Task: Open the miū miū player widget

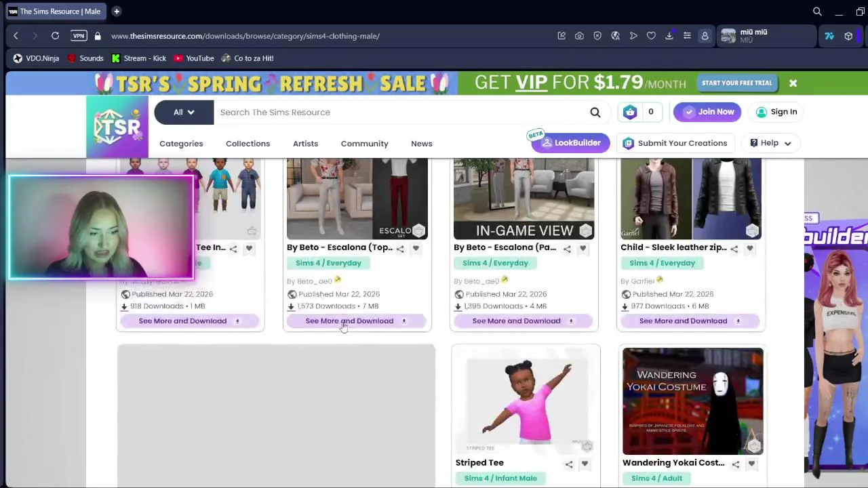Action: point(766,36)
